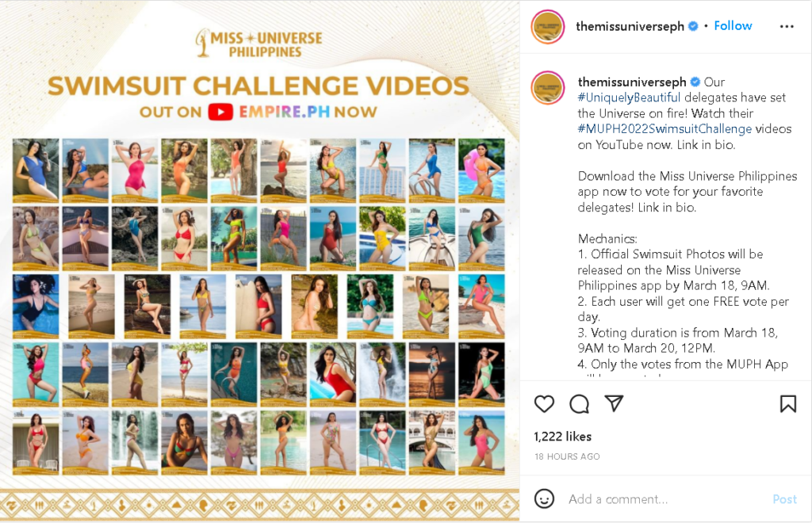View the 1,222 likes list

click(x=562, y=437)
